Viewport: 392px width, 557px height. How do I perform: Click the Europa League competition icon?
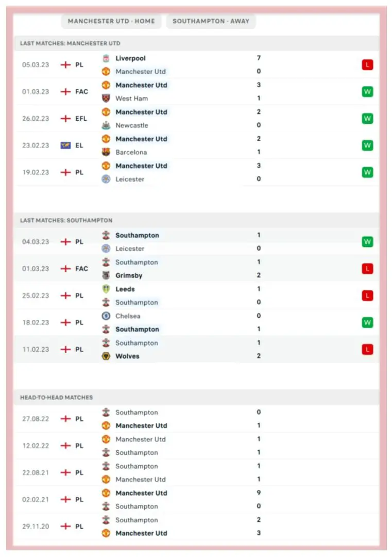(65, 145)
